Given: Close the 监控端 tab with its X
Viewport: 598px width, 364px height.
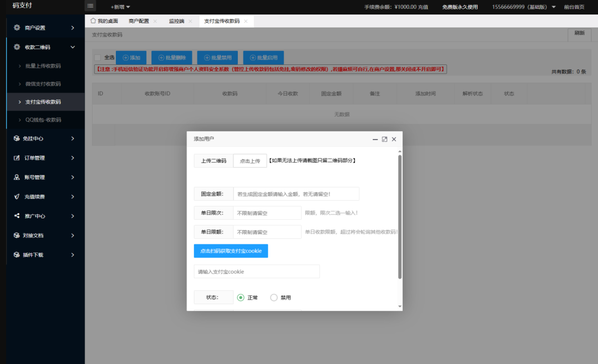Looking at the screenshot, I should point(190,21).
